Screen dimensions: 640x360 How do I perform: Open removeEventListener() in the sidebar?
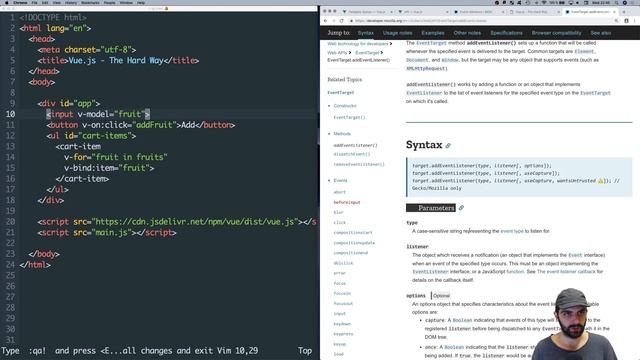pos(359,164)
